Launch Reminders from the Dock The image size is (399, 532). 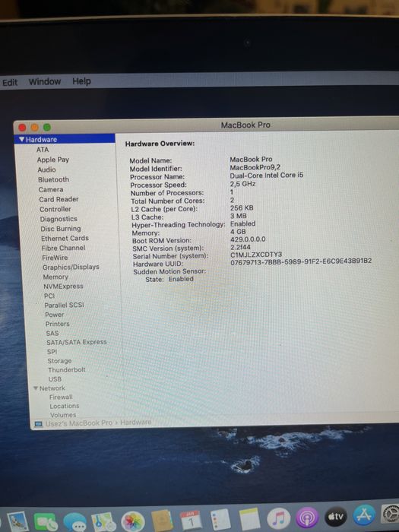click(220, 519)
